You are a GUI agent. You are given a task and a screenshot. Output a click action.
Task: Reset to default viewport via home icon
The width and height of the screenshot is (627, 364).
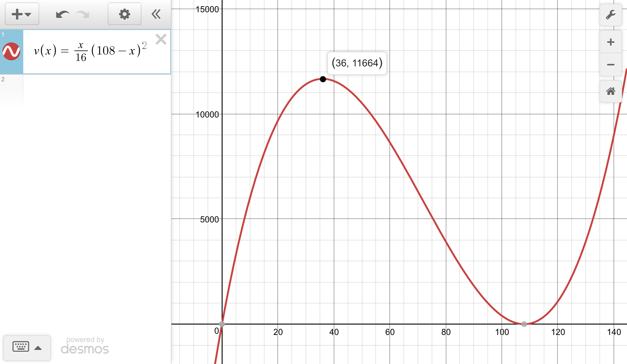click(610, 91)
